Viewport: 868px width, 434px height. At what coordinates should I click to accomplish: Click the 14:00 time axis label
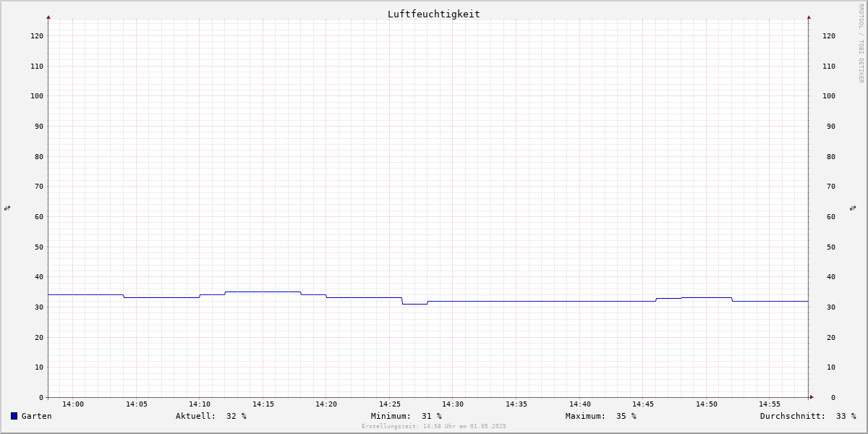coord(73,404)
